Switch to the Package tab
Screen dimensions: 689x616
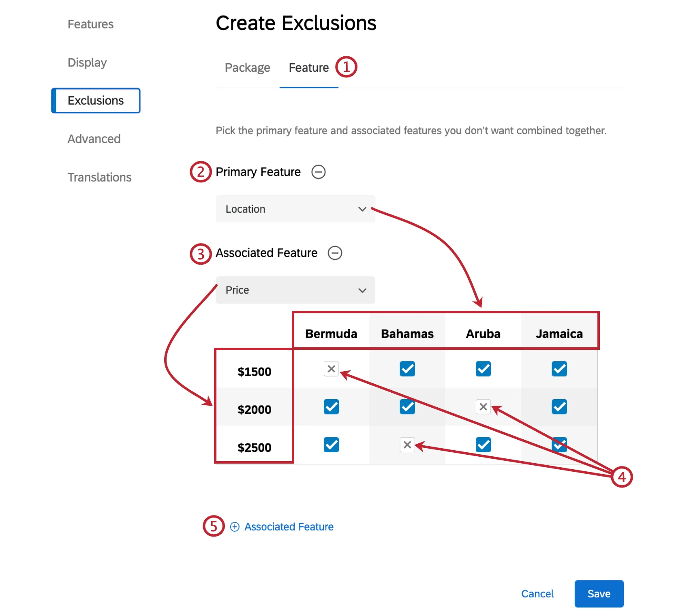(x=247, y=67)
